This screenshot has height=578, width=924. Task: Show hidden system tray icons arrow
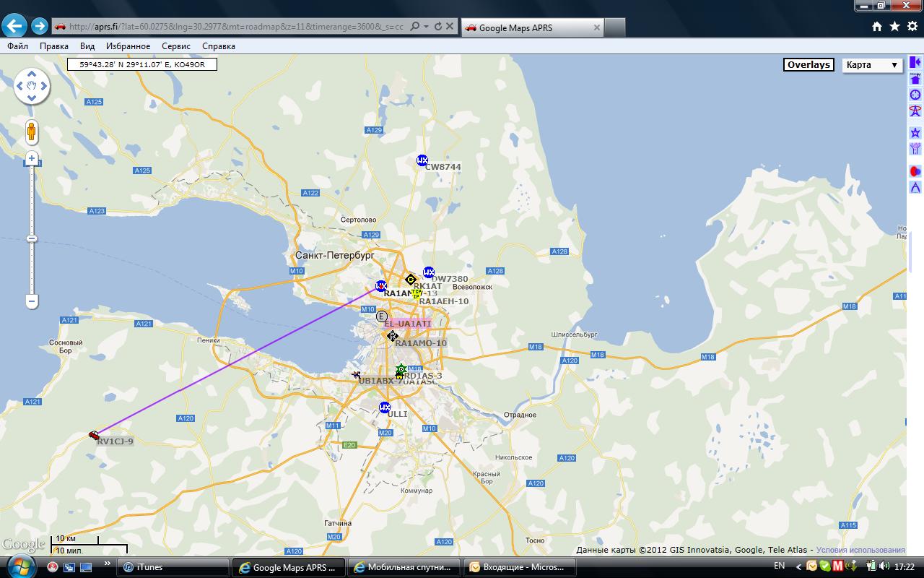point(798,567)
